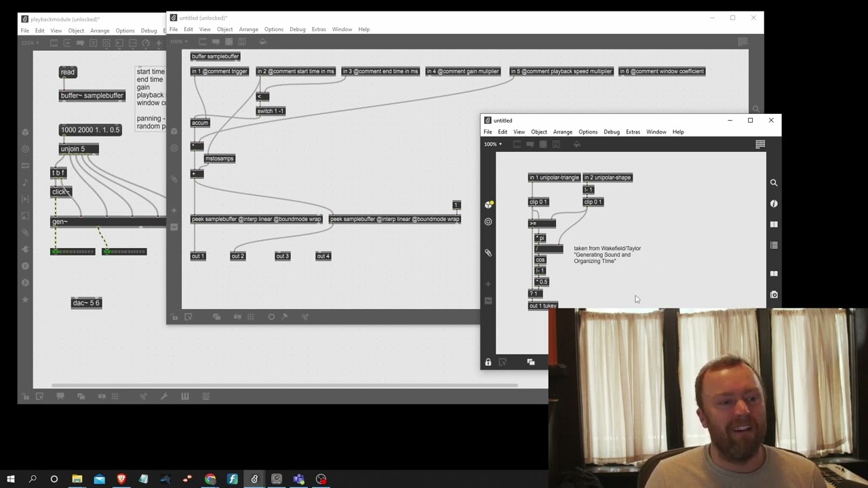
Task: Select the 'accum' object in the middle gen window
Action: [x=200, y=123]
